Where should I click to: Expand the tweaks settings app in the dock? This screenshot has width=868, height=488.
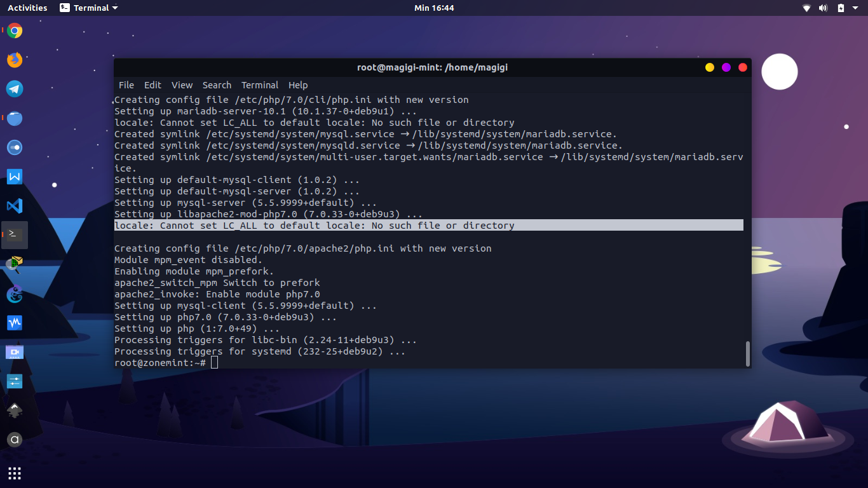tap(14, 381)
